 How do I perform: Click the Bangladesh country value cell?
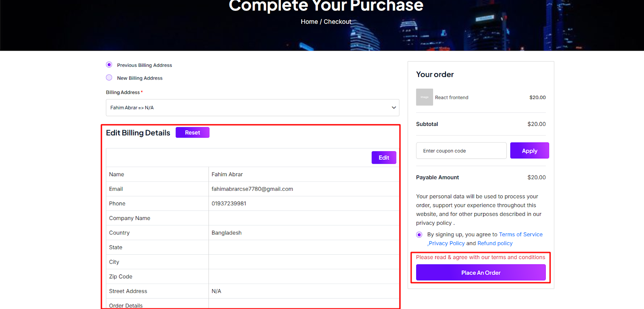pyautogui.click(x=304, y=233)
